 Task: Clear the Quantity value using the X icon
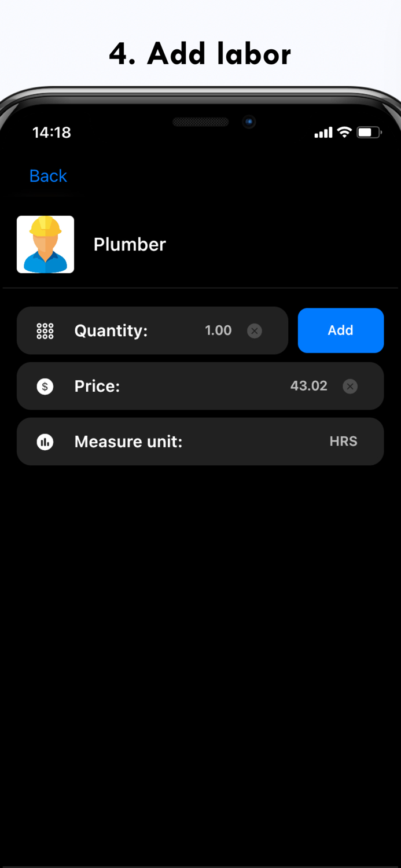(x=255, y=330)
